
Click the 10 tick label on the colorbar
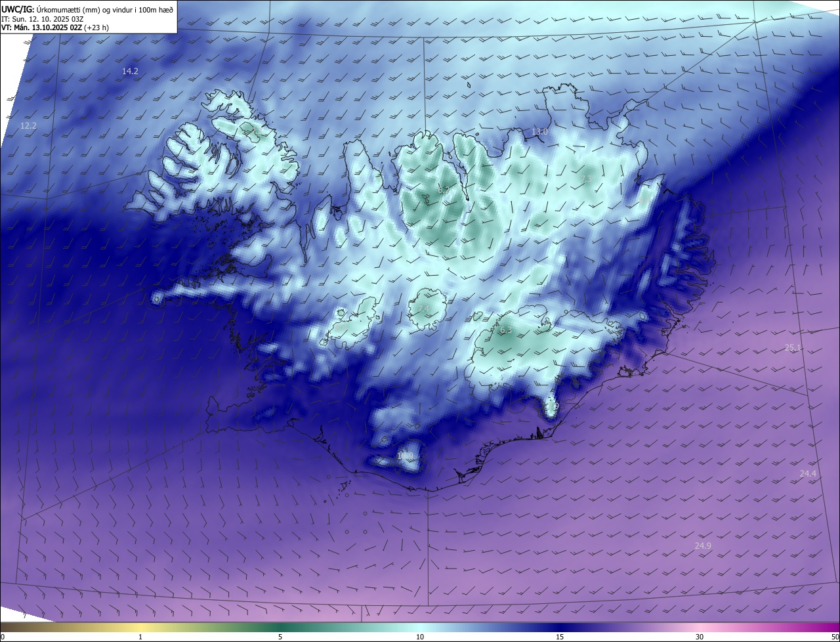tap(420, 637)
